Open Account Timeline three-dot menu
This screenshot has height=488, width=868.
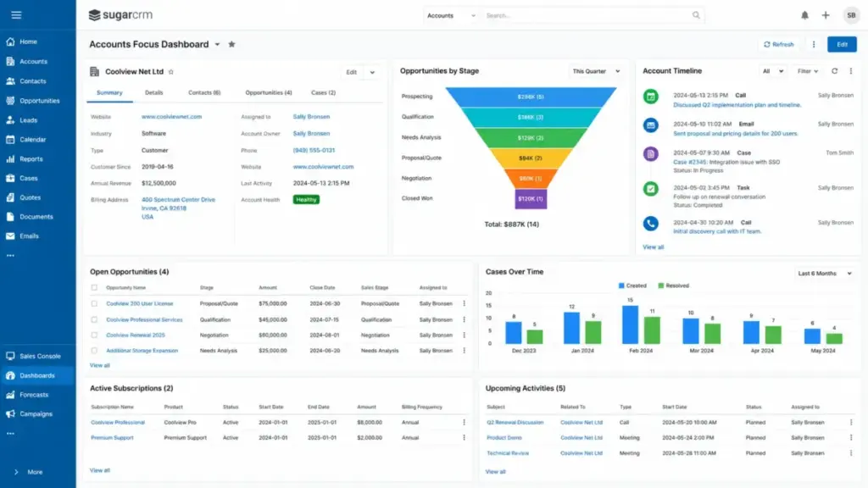851,71
